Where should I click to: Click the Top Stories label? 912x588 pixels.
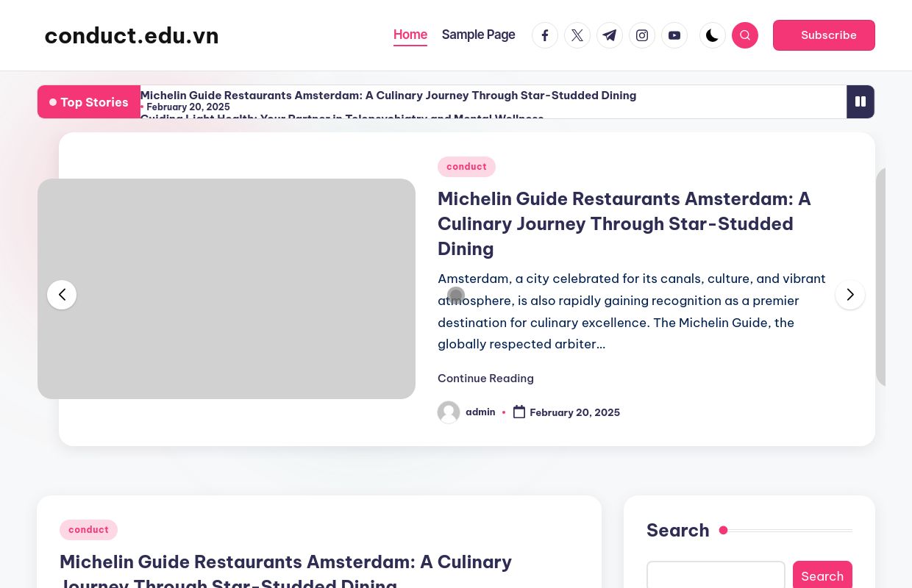point(89,102)
